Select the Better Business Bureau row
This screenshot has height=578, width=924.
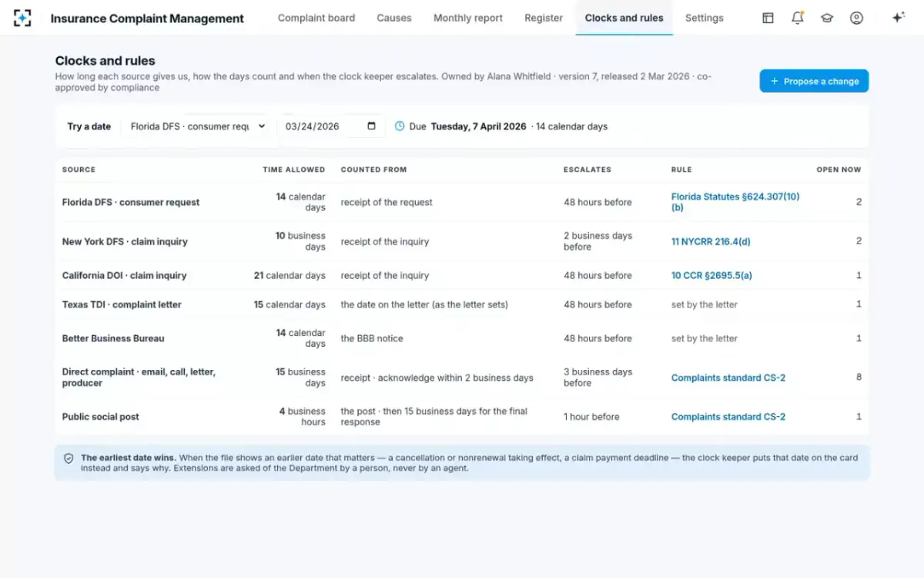[462, 338]
